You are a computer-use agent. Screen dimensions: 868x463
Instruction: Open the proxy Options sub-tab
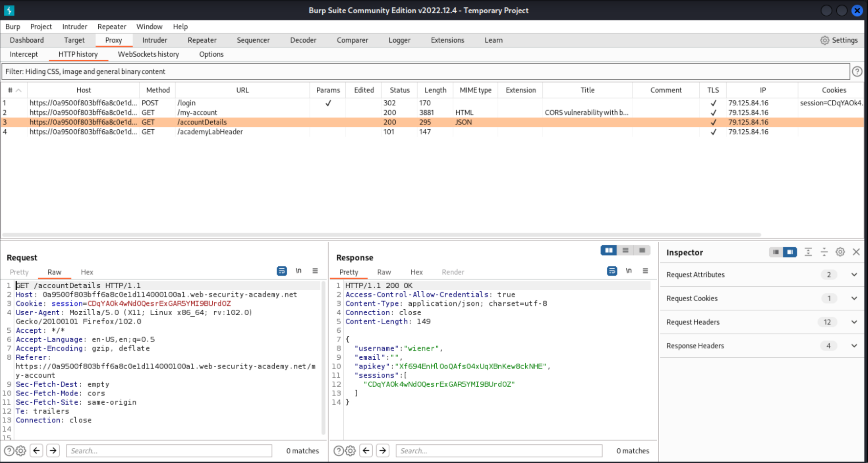point(211,54)
